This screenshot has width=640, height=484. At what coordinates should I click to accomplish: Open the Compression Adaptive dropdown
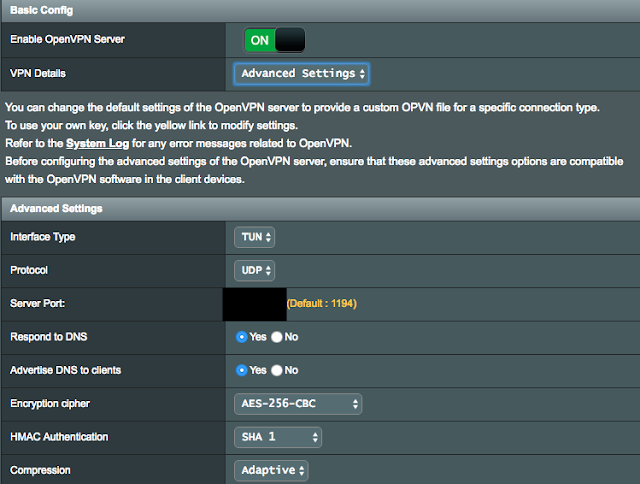[272, 469]
